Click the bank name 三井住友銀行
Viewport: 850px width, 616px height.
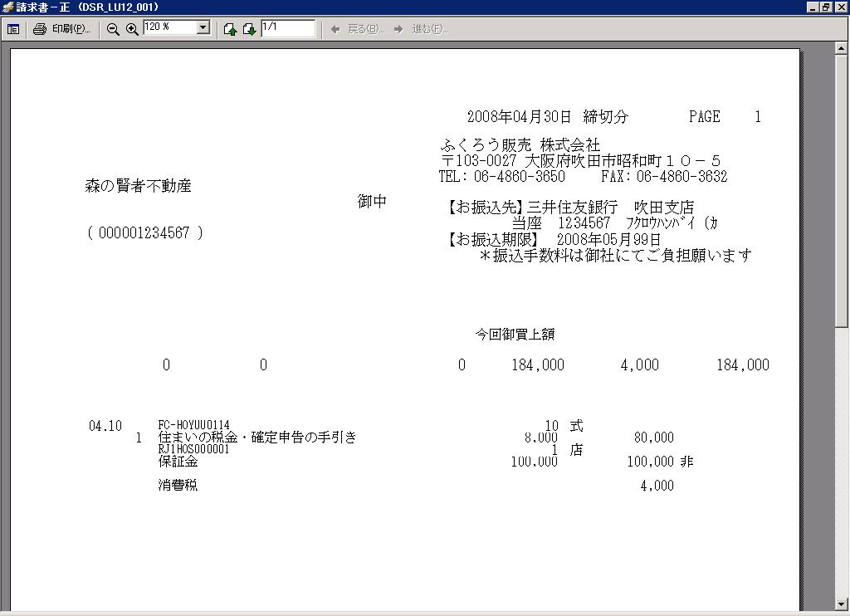pos(572,208)
